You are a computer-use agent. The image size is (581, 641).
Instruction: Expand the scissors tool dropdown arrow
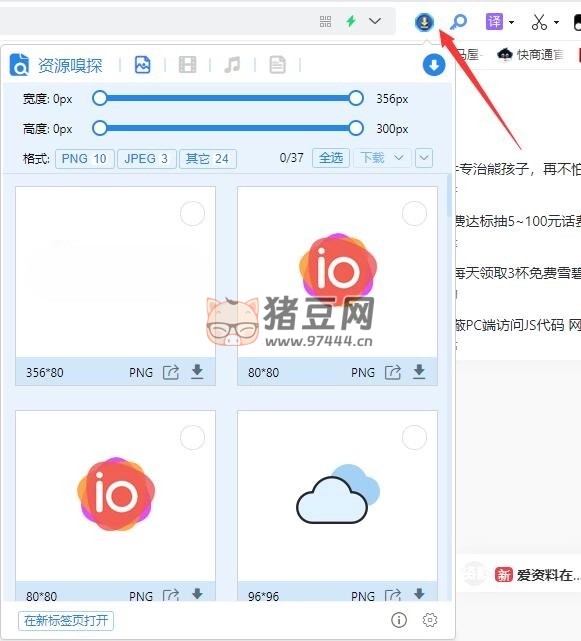(556, 22)
